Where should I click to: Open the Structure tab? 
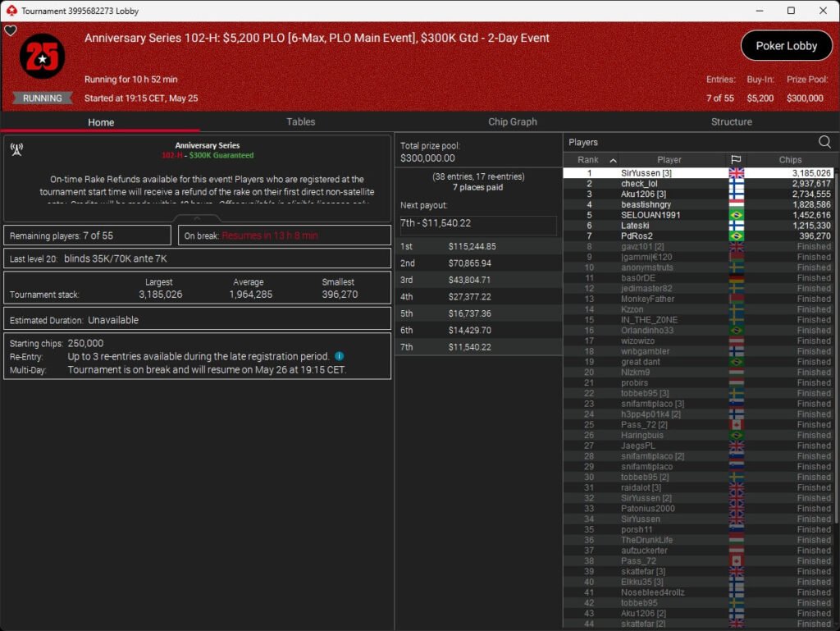731,121
